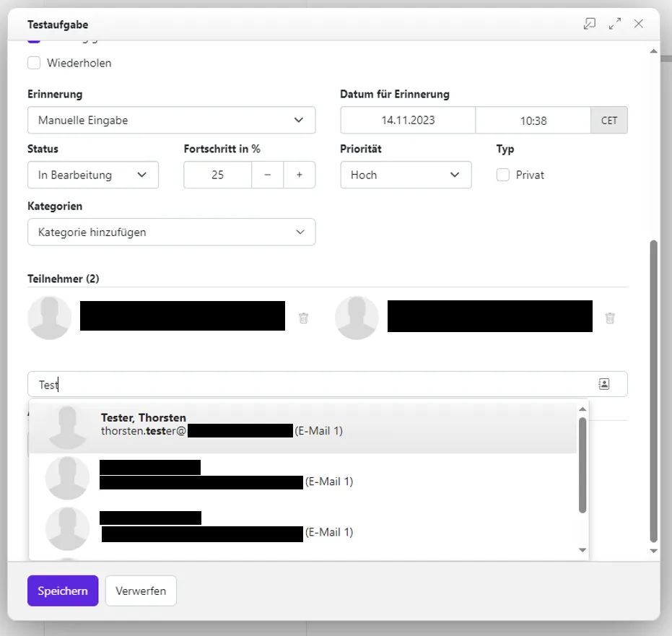Viewport: 672px width, 636px height.
Task: Expand the dialog to full screen
Action: (614, 24)
